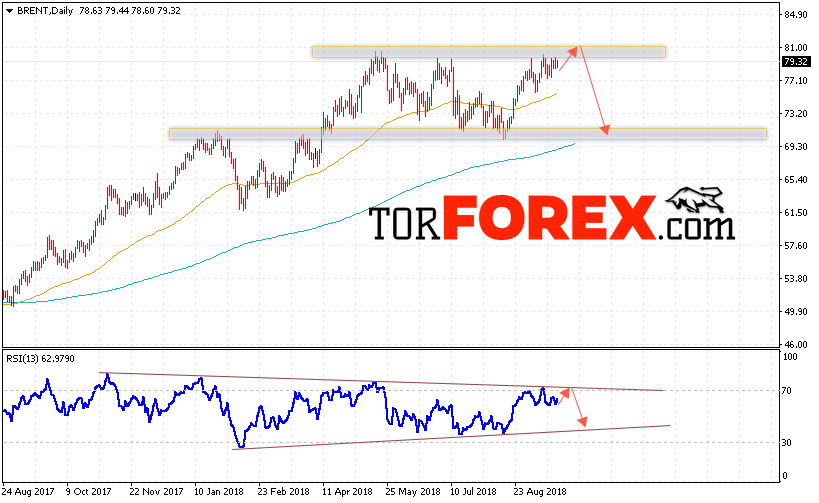Click the 23 Feb 2018 date label
Image resolution: width=819 pixels, height=503 pixels.
pyautogui.click(x=283, y=492)
